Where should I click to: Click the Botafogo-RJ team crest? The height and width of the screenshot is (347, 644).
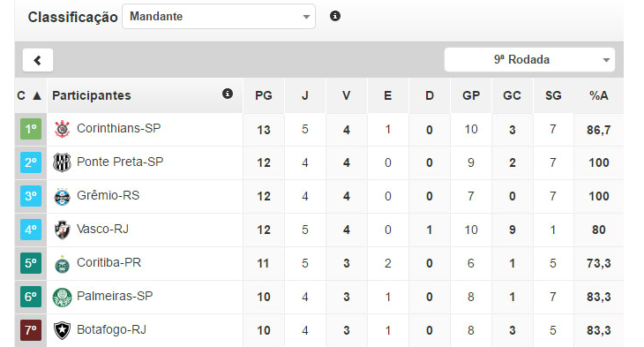(62, 330)
